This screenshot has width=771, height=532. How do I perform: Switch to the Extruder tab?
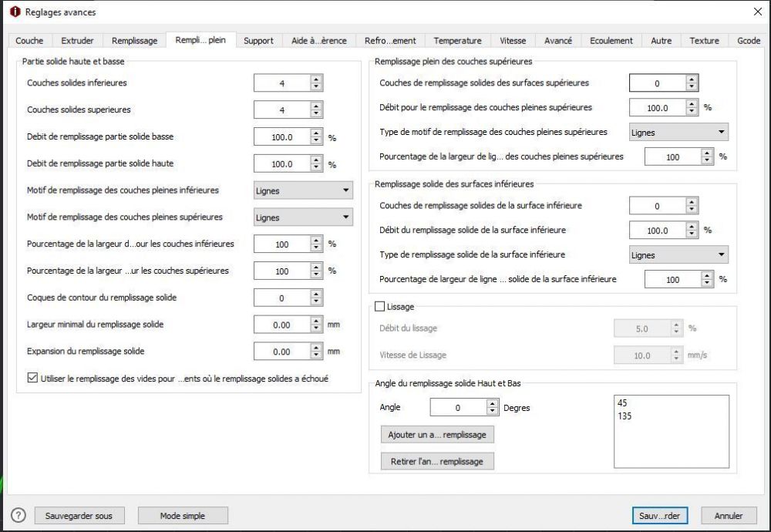click(77, 40)
